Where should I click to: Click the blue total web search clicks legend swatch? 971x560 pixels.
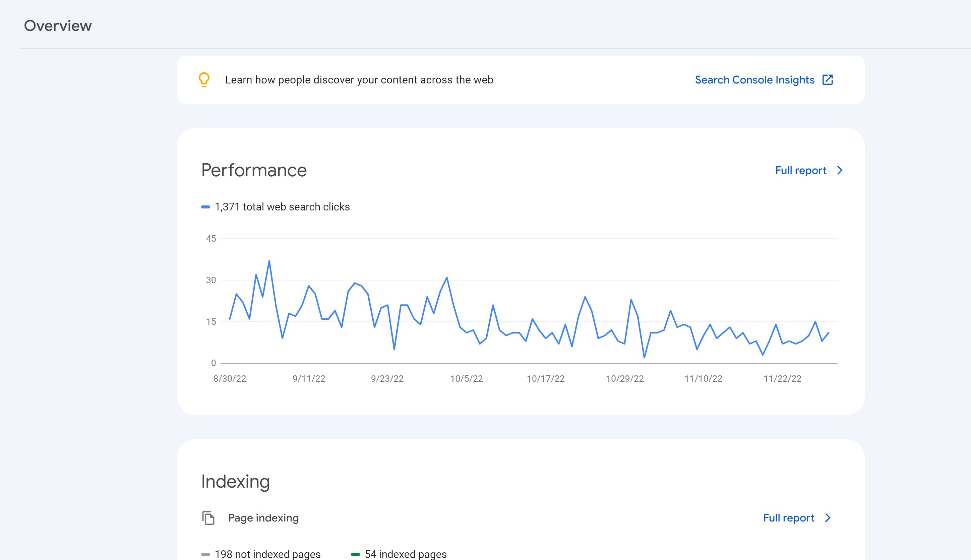point(206,207)
